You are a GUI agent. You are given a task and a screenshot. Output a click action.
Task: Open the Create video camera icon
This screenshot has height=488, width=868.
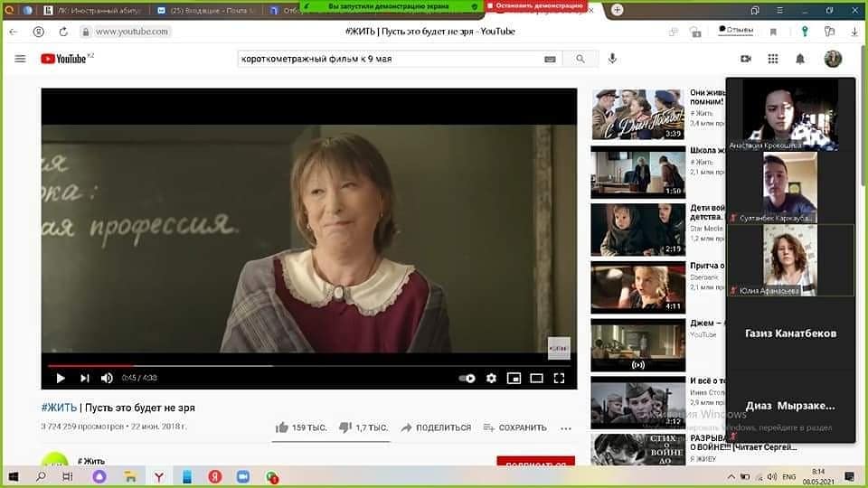(746, 59)
